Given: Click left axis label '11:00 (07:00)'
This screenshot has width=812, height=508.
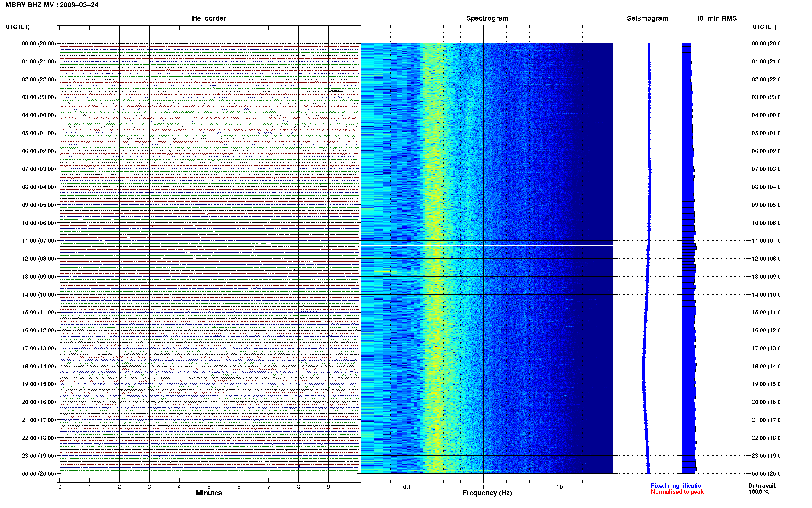Looking at the screenshot, I should (39, 241).
